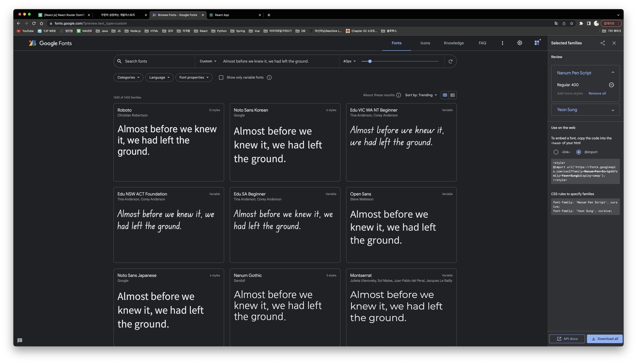The image size is (637, 364).
Task: Toggle the dark theme icon
Action: (519, 43)
